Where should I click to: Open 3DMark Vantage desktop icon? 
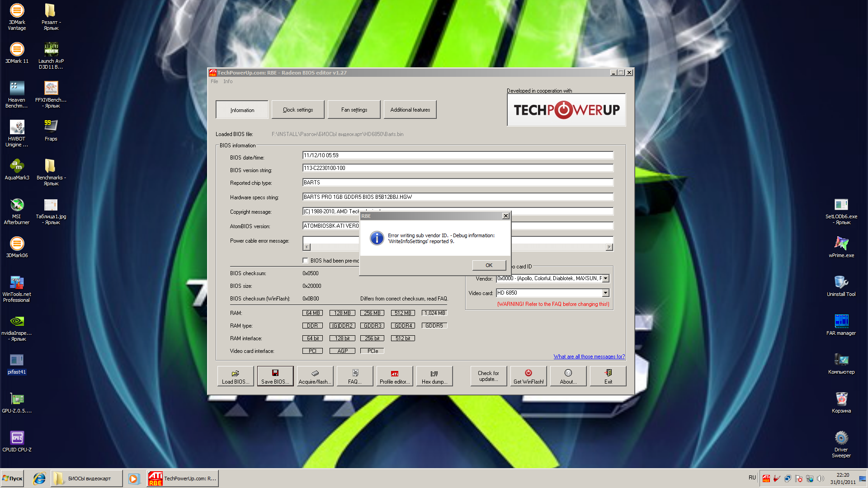[x=17, y=17]
